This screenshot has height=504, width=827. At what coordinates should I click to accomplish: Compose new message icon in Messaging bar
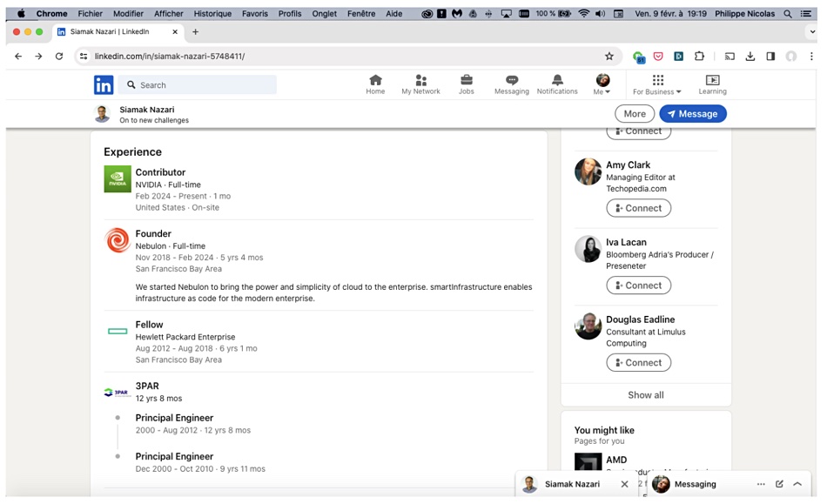(x=779, y=484)
